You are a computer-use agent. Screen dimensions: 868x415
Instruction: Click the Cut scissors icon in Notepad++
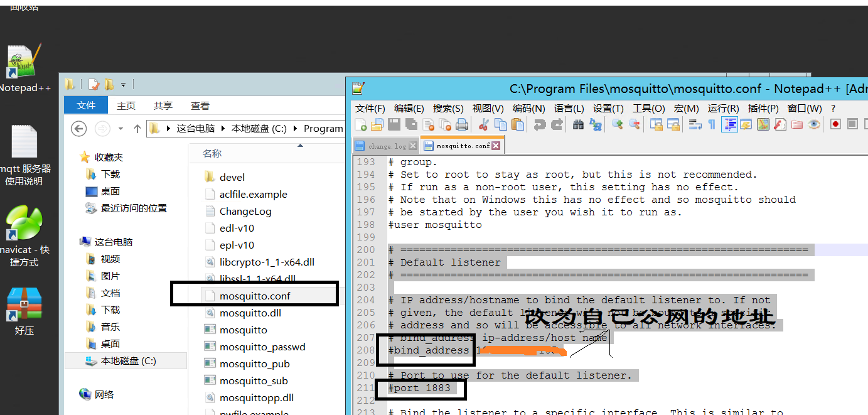483,124
